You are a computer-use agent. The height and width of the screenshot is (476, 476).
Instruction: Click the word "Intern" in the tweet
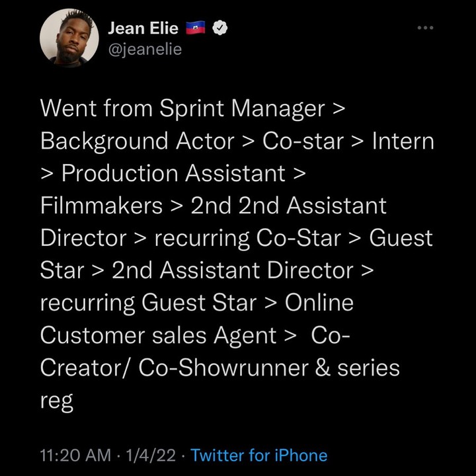point(403,141)
